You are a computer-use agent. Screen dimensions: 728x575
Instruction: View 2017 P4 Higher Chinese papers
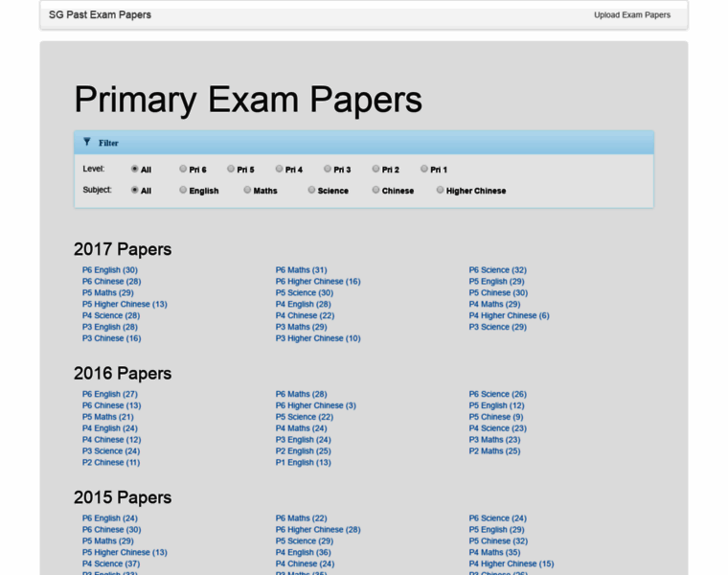pyautogui.click(x=509, y=315)
